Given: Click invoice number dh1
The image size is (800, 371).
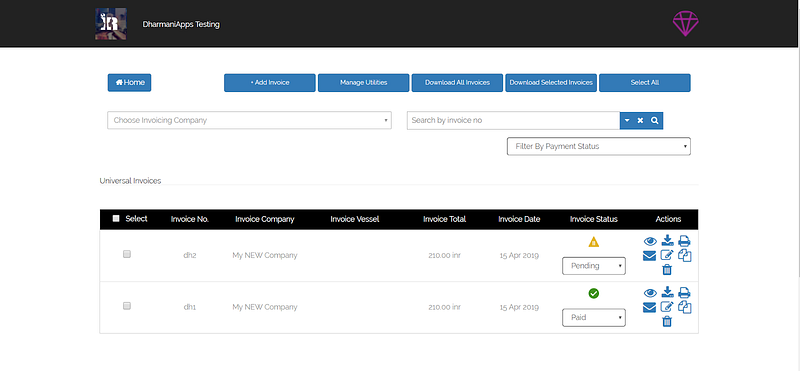Looking at the screenshot, I should point(190,307).
